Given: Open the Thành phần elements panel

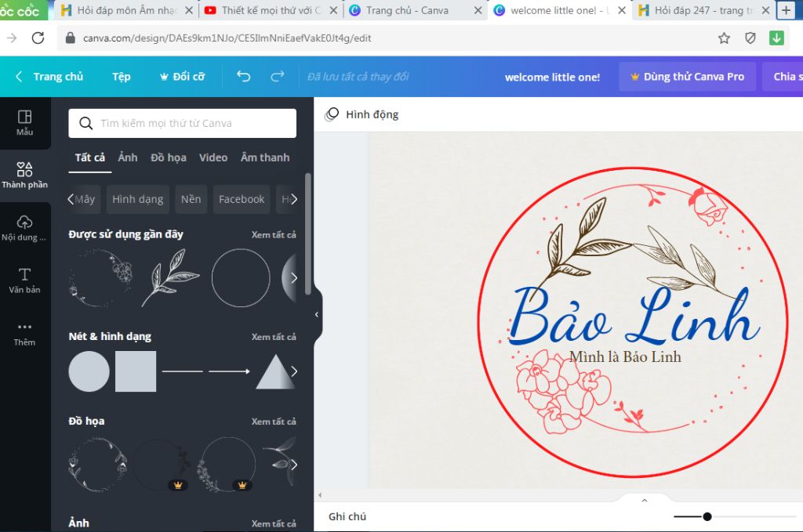Looking at the screenshot, I should 24,176.
